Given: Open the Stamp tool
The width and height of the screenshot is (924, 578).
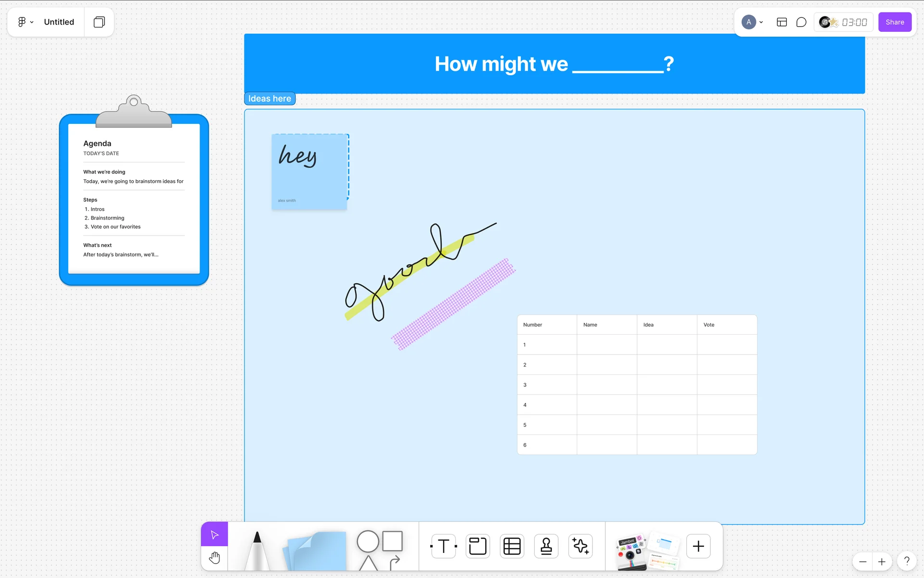Looking at the screenshot, I should click(546, 546).
